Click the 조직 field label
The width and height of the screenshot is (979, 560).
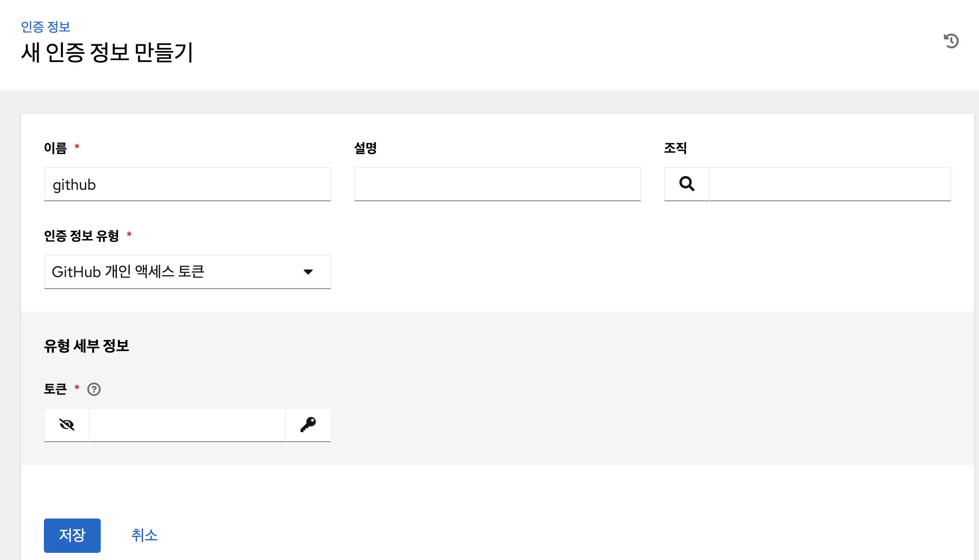click(675, 148)
